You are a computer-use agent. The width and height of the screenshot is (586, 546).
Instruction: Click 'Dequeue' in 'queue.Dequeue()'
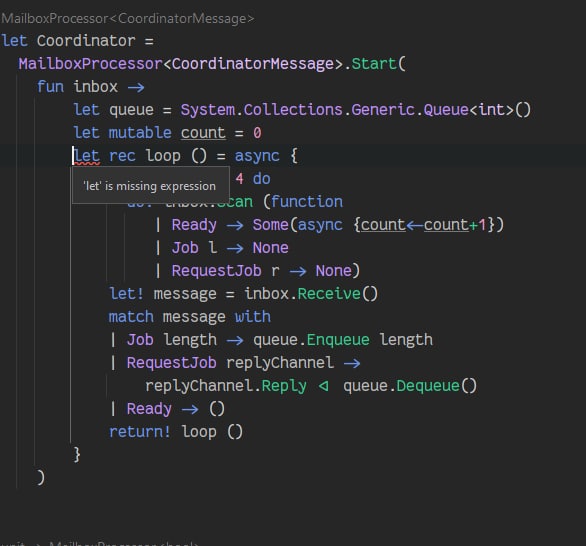[x=428, y=386]
